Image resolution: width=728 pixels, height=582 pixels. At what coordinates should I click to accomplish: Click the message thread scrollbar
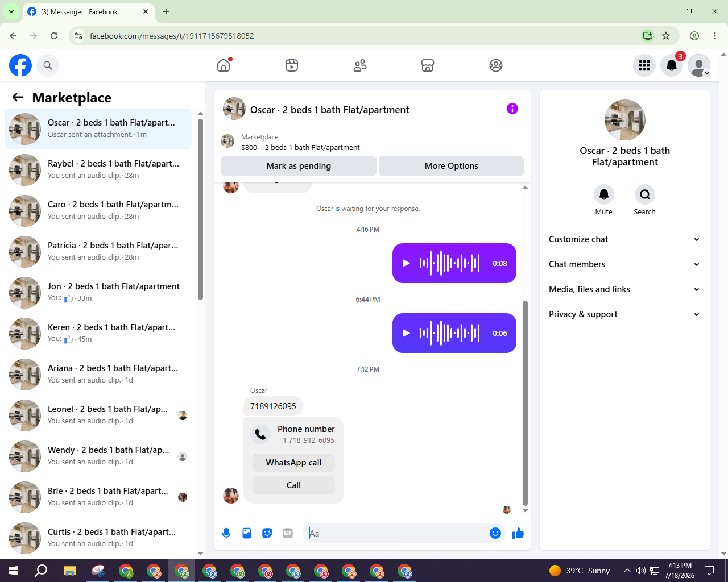coord(525,403)
